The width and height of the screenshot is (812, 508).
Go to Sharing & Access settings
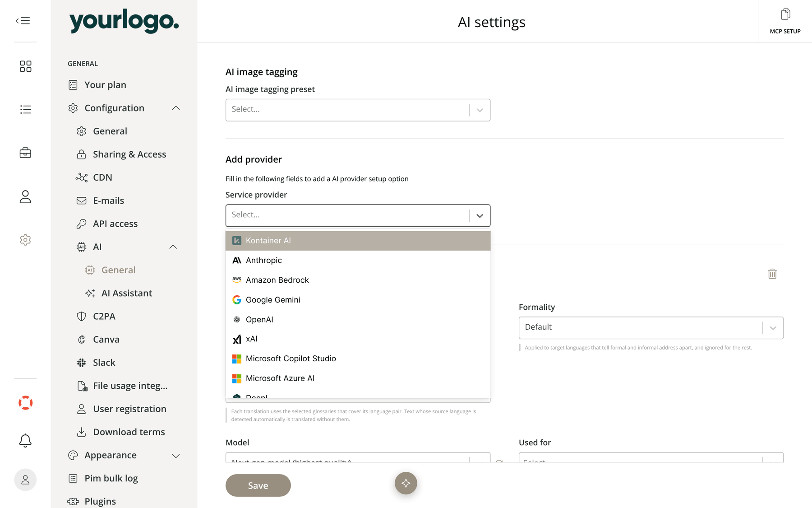121,154
